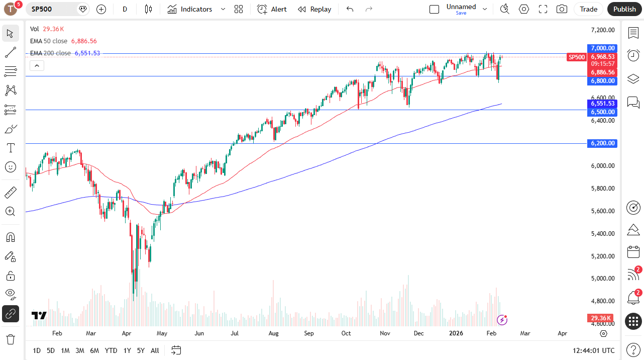
Task: Add a symbol with the plus button
Action: coord(101,9)
